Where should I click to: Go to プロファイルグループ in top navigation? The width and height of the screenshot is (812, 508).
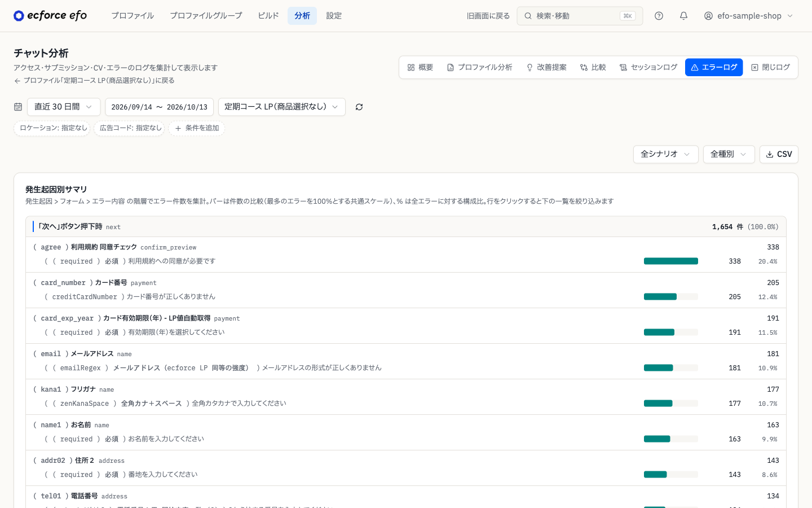tap(206, 16)
